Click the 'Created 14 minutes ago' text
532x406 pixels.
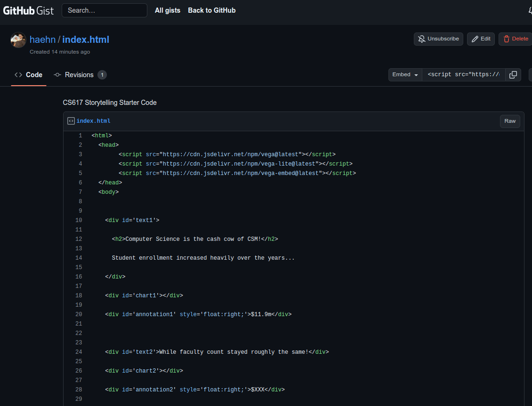[x=60, y=52]
